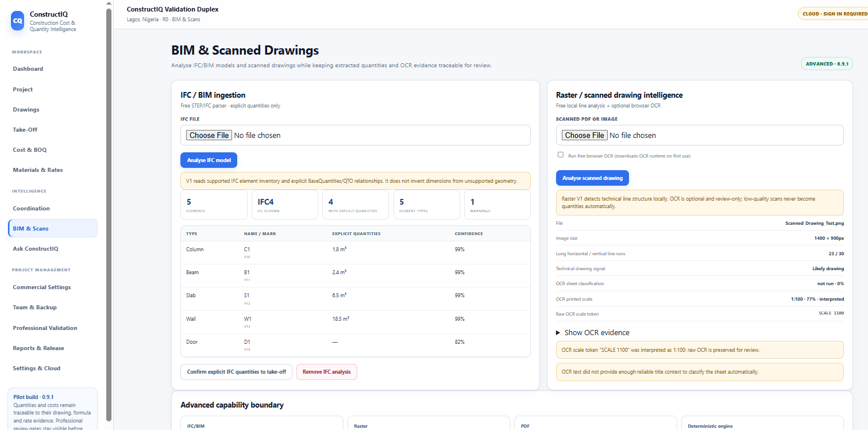Image resolution: width=868 pixels, height=430 pixels.
Task: Click the S1 slab mark
Action: 248,295
